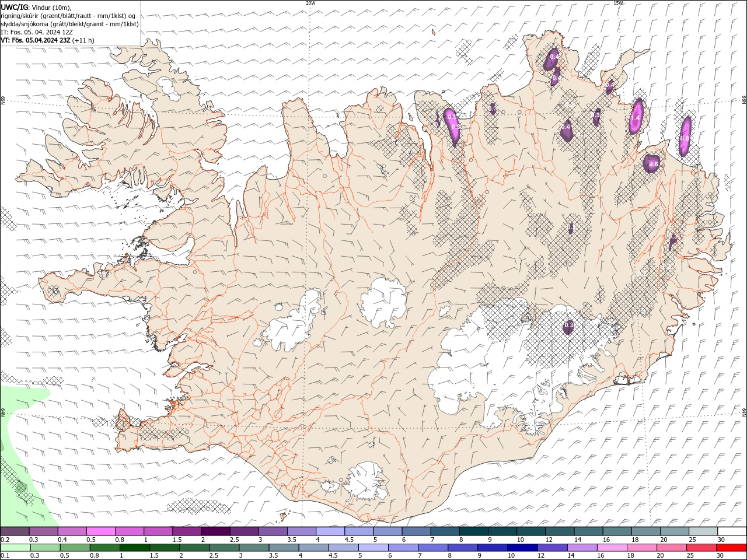Click the '20W' longitude label

click(x=310, y=3)
